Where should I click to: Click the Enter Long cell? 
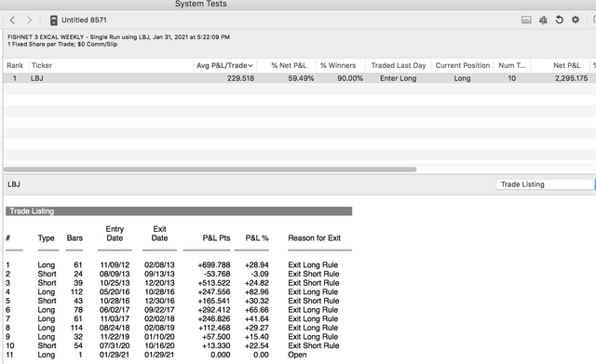[x=399, y=78]
